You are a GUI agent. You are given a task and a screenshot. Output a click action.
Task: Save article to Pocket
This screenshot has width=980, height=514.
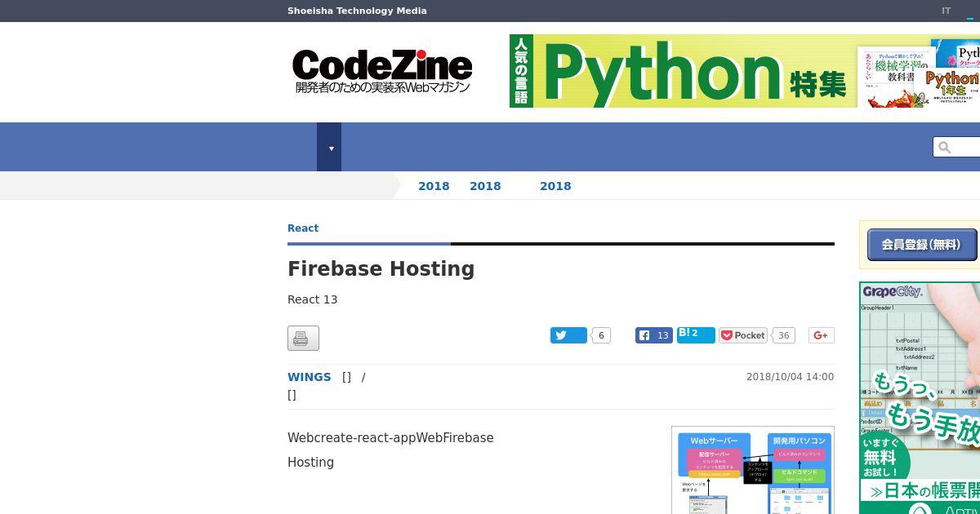[743, 335]
